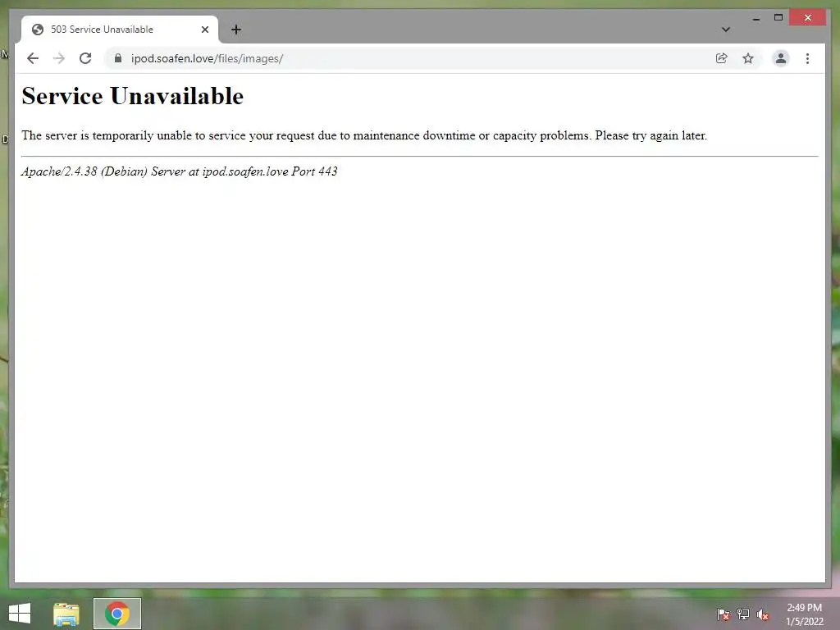Open the clock showing 2:49 PM
Screen dimensions: 840x630
pos(804,614)
